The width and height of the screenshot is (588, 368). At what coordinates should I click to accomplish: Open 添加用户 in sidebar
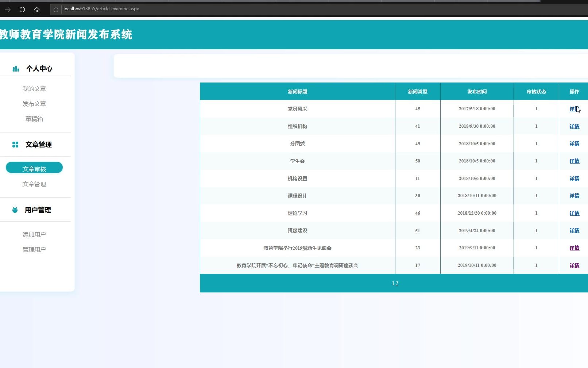pos(34,234)
